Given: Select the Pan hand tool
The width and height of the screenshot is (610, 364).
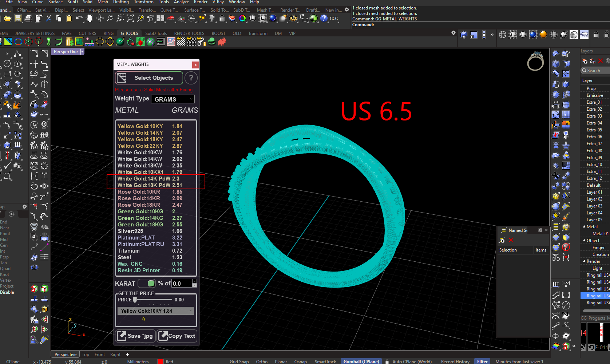Looking at the screenshot, I should [89, 18].
